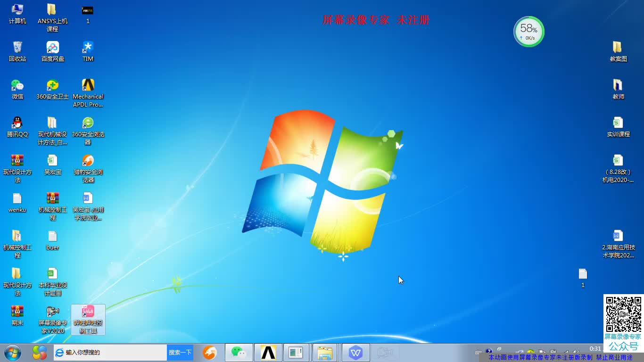Select the (8.28改)机电2020 spreadsheet

coord(618,168)
